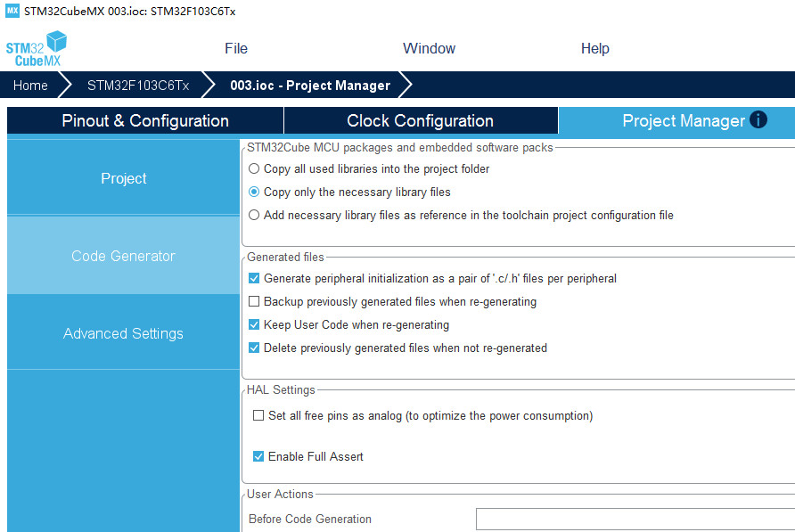Viewport: 795px width, 532px height.
Task: Enable Backup previously generated files checkbox
Action: [x=254, y=301]
